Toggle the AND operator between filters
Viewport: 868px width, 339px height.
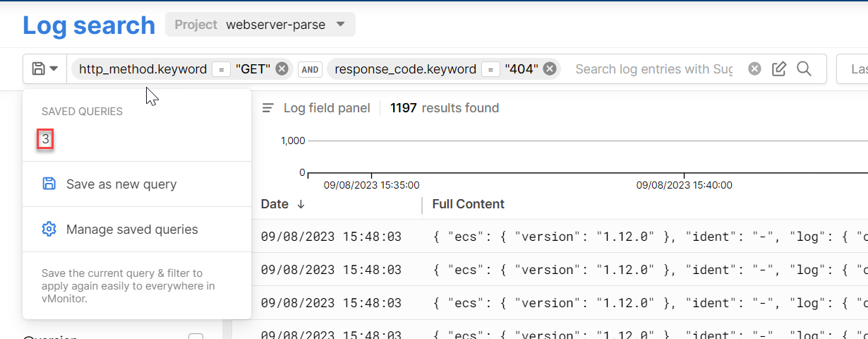tap(309, 69)
